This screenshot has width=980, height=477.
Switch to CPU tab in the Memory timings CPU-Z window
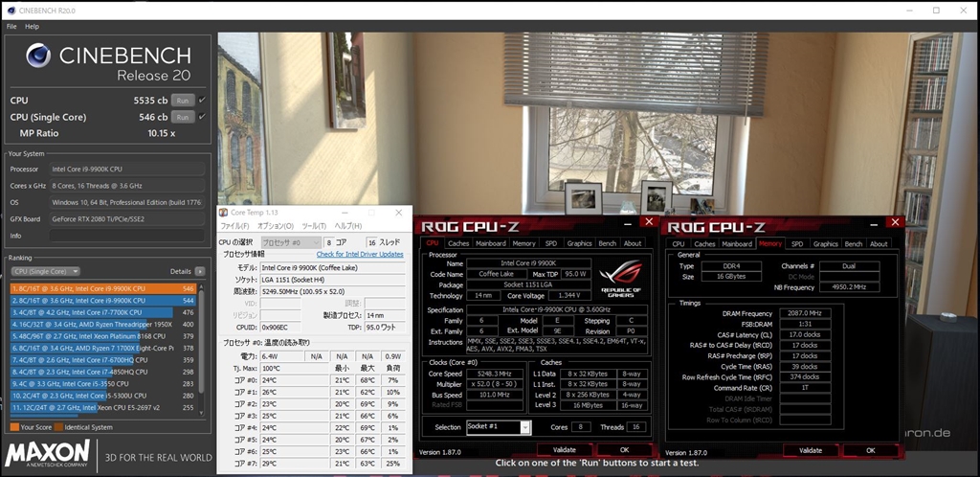coord(679,244)
